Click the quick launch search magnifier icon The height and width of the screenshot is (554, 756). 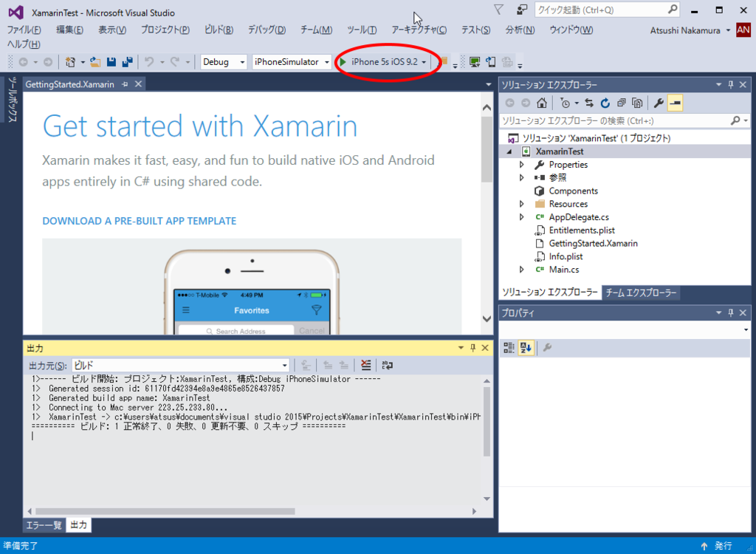[x=673, y=10]
